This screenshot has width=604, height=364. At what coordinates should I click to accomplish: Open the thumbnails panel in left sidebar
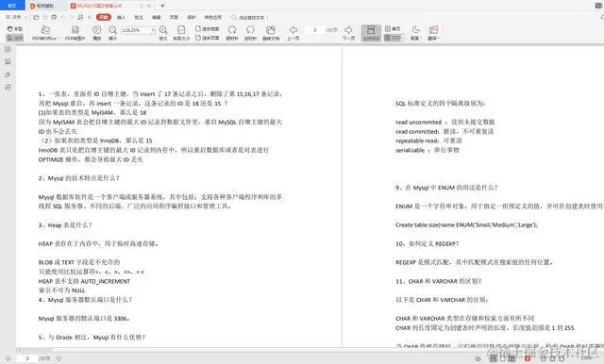coord(8,49)
